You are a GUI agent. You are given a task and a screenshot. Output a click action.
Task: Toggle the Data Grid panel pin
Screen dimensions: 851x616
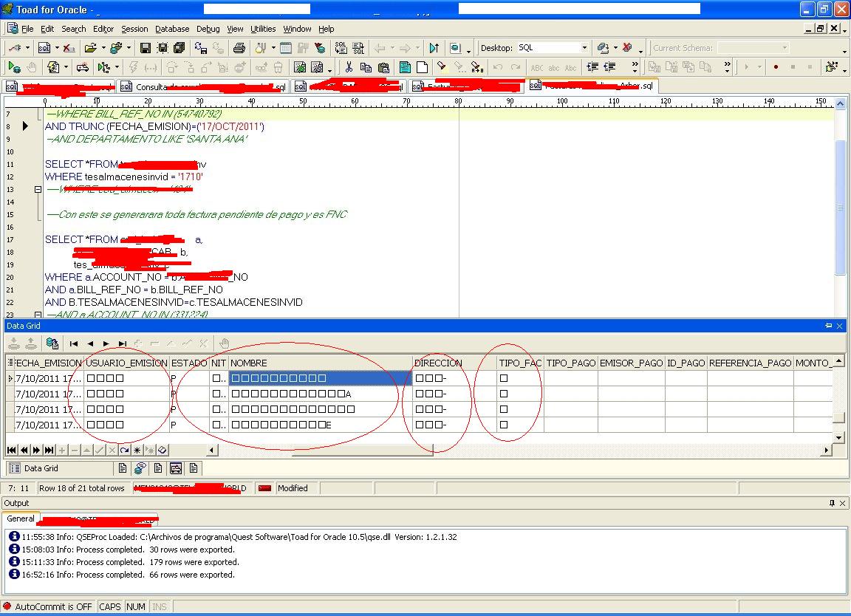click(x=828, y=326)
